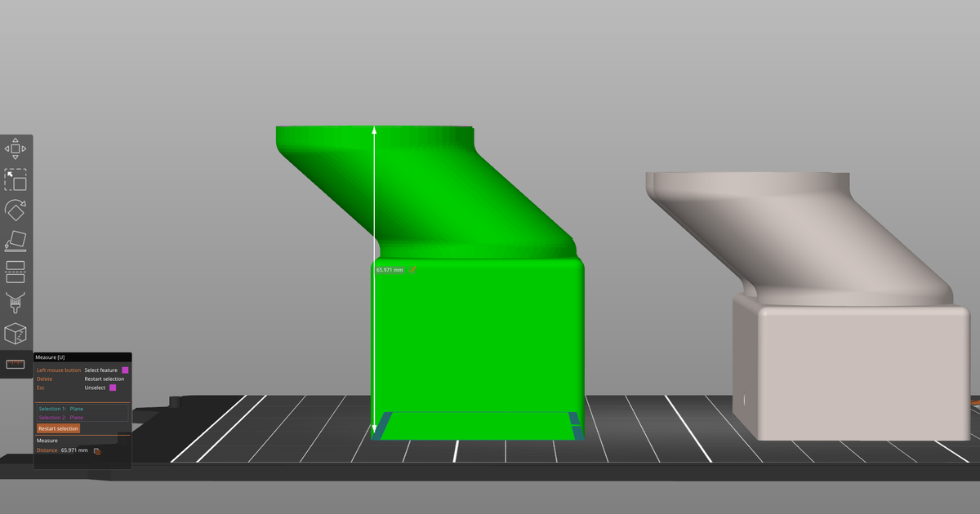Select the Cut tool

16,271
